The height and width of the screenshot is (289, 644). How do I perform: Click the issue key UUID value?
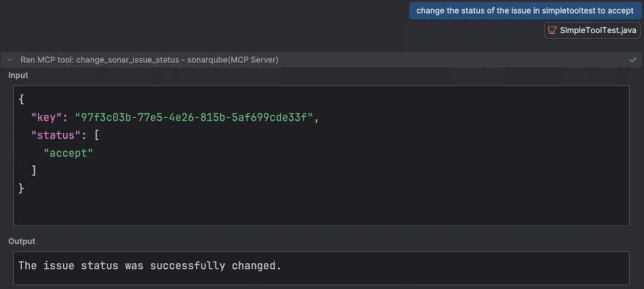194,117
